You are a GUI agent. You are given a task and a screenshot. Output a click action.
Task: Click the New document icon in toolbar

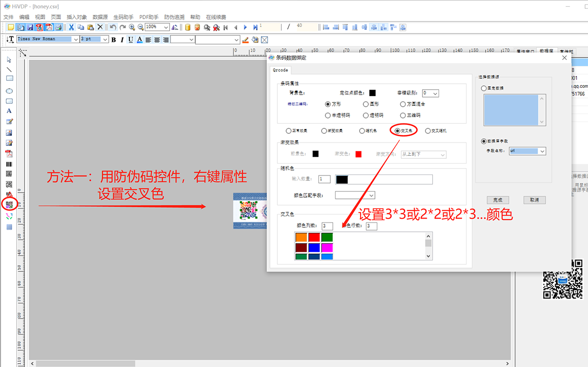[10, 27]
